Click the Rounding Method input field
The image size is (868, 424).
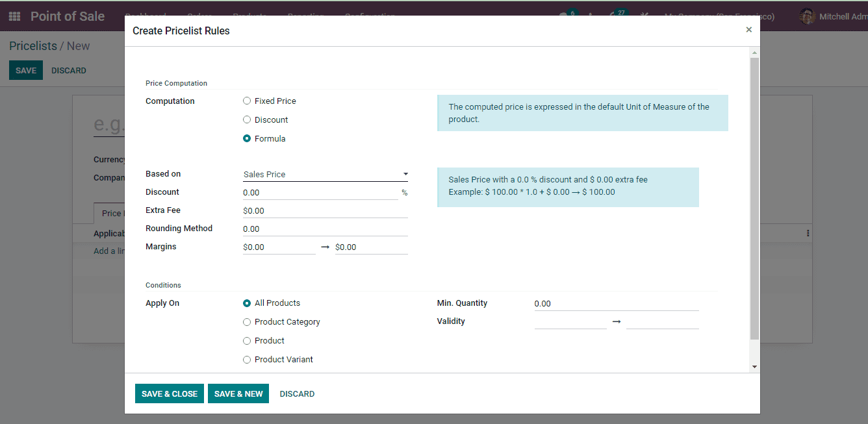(x=325, y=229)
